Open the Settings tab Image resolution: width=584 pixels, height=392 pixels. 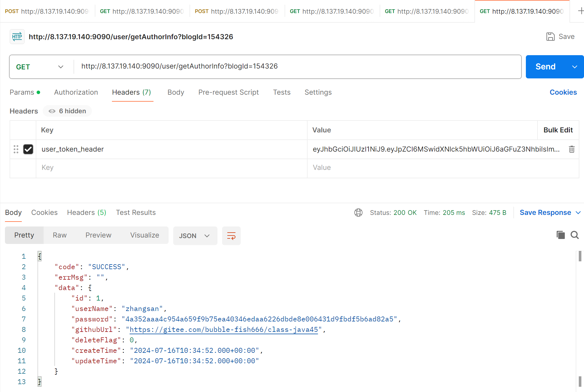(318, 92)
